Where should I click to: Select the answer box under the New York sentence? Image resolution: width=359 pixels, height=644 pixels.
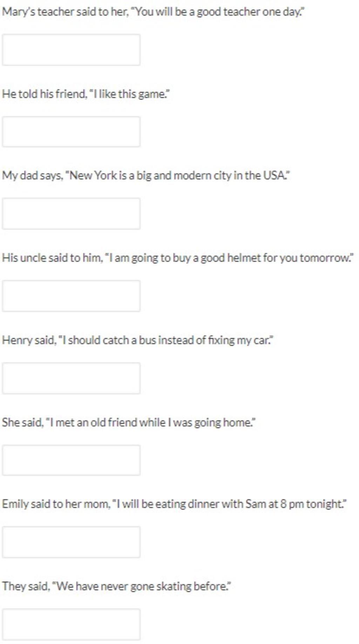[x=71, y=214]
